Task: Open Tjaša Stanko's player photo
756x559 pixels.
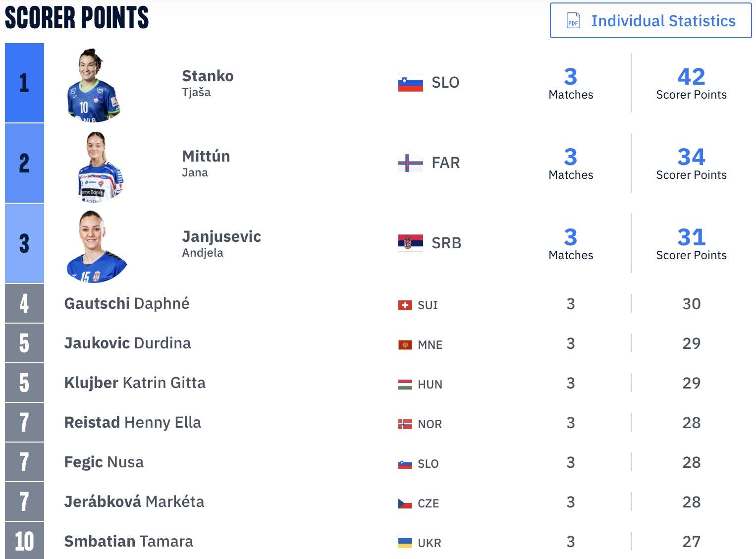Action: pos(93,85)
